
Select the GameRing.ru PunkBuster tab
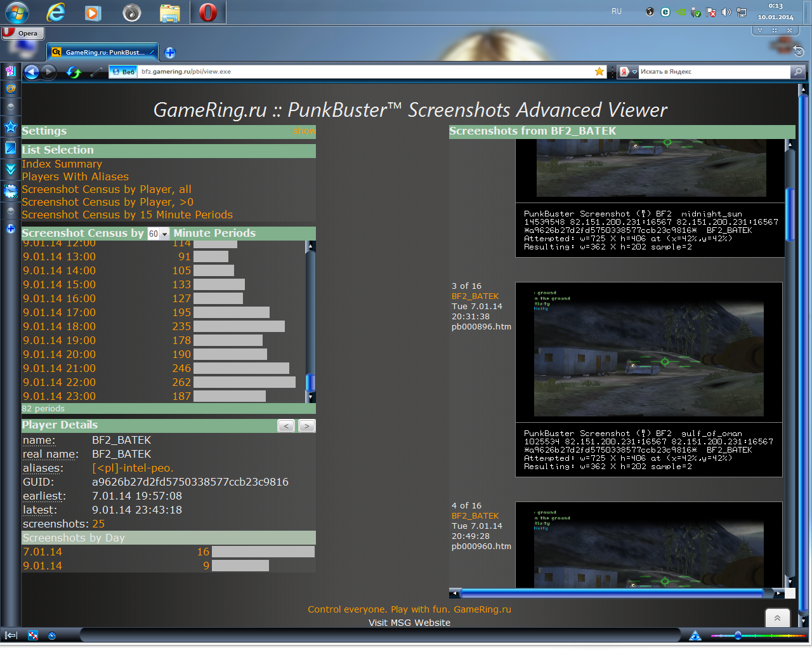click(103, 53)
